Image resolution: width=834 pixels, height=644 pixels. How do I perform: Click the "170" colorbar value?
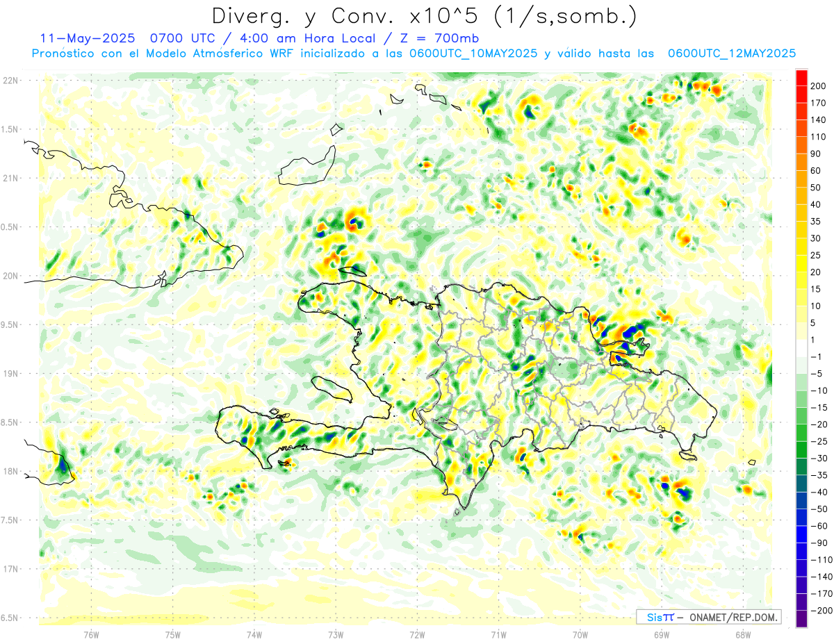(819, 104)
